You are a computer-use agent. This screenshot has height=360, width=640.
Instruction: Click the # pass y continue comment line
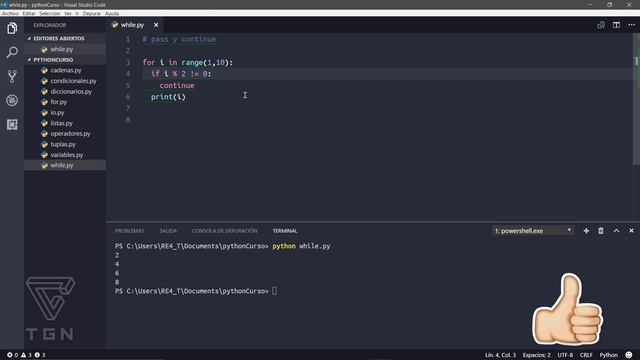(179, 39)
